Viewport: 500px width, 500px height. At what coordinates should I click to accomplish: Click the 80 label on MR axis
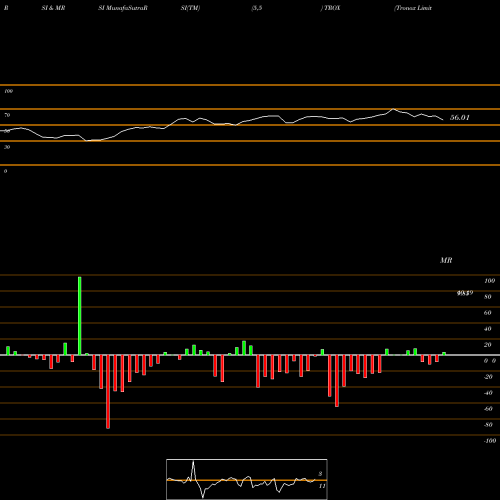coord(488,297)
